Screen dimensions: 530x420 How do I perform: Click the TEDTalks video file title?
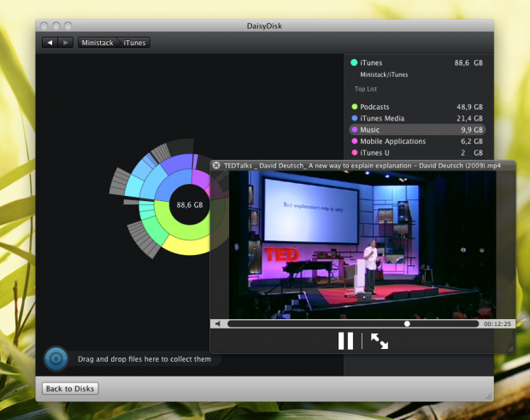362,166
